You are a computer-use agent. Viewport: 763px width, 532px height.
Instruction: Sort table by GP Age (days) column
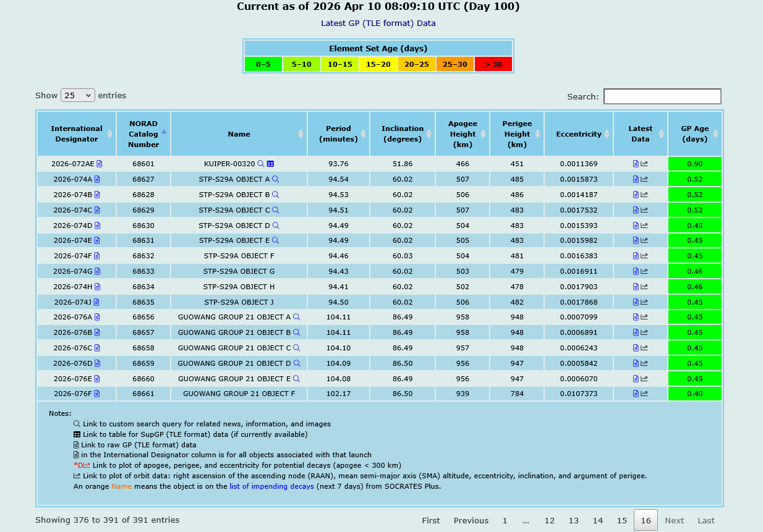pos(695,134)
